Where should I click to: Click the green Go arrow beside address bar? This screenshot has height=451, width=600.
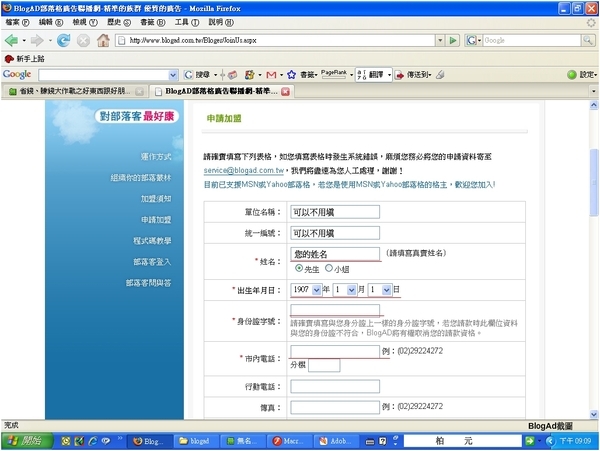pos(453,40)
